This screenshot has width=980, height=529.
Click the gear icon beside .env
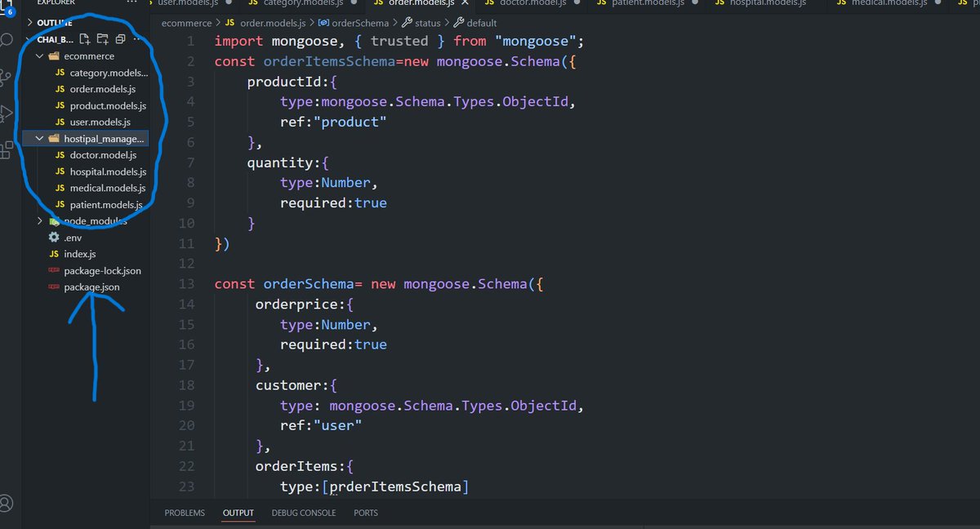pos(54,238)
